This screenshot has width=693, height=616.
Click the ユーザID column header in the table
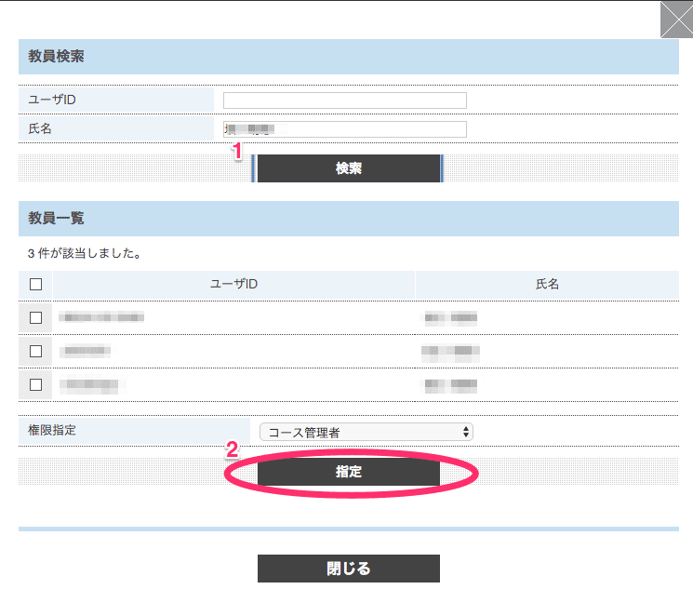[233, 284]
